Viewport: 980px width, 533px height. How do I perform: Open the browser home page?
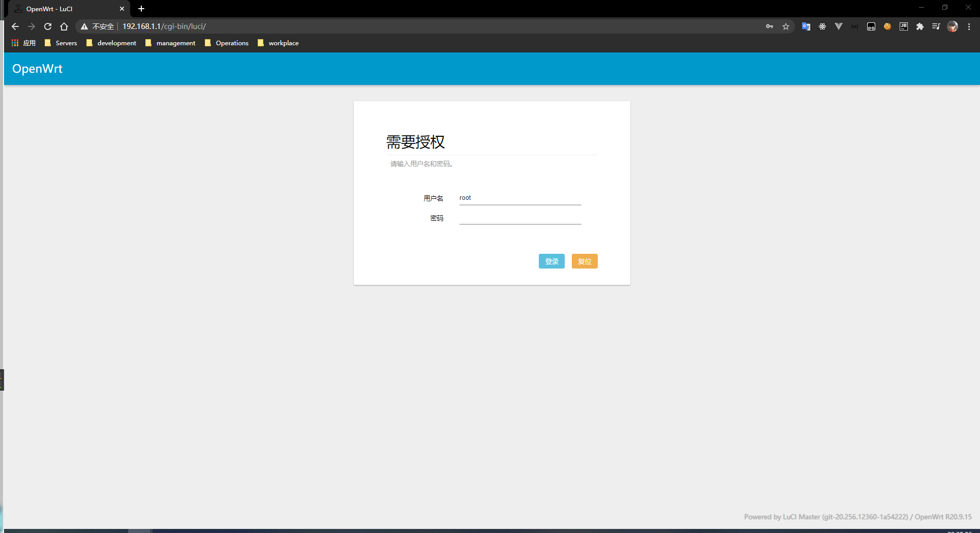64,26
